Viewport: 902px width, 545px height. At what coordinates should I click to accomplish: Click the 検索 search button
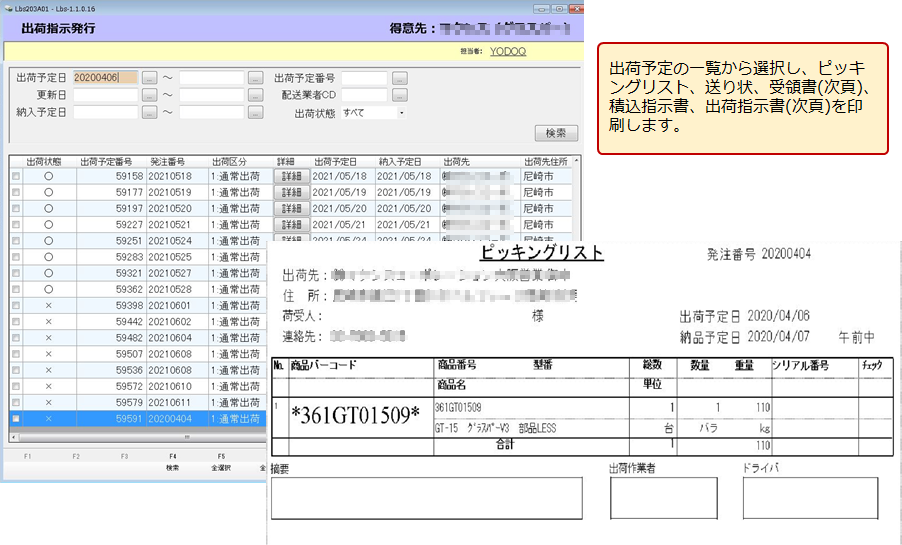click(x=557, y=133)
